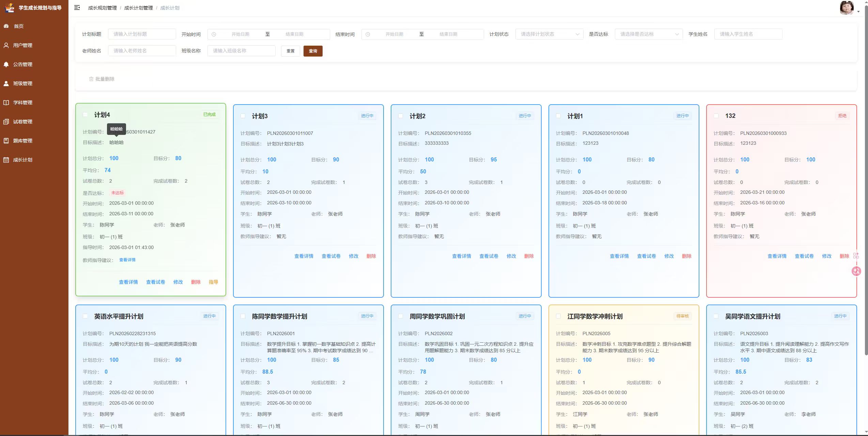Viewport: 868px width, 436px height.
Task: Open 首页 menu item
Action: 34,26
